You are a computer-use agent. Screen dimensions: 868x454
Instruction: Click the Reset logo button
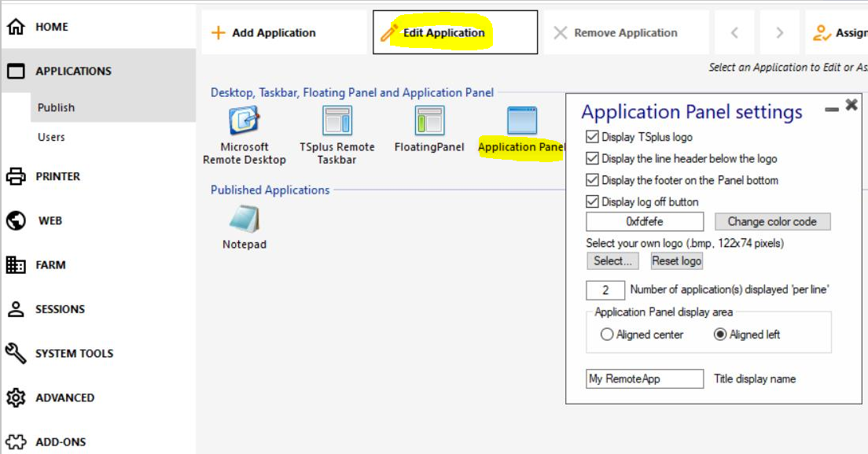pos(676,261)
